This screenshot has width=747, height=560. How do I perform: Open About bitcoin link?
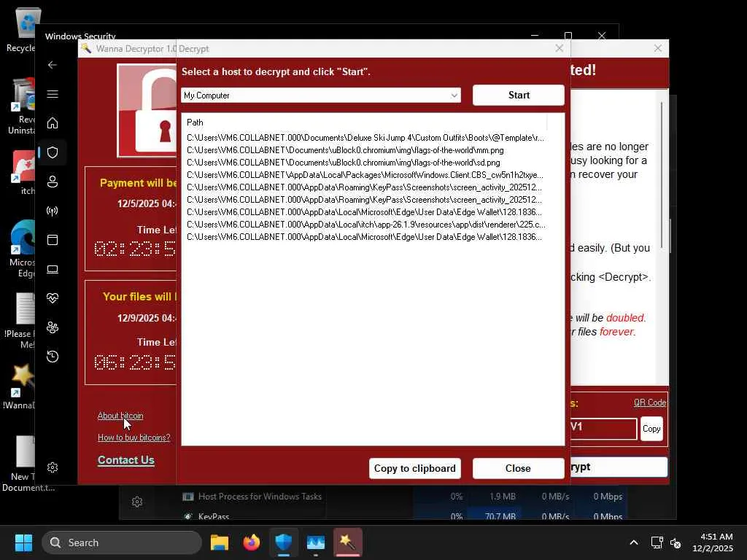click(120, 416)
